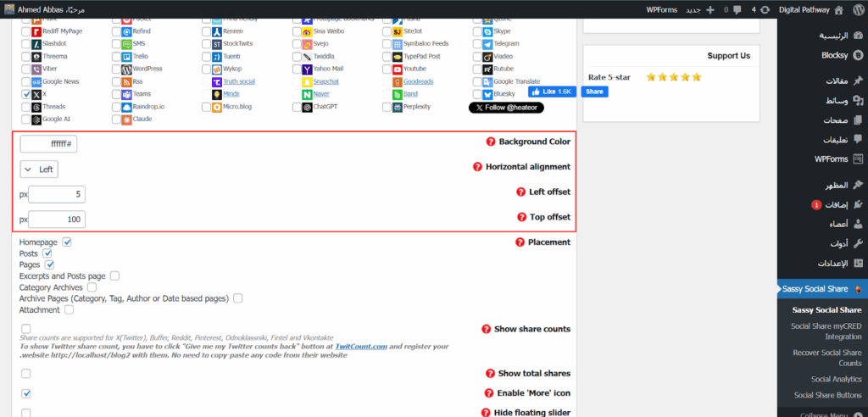Click the Rate 5-star stars
Viewport: 868px width, 417px height.
(674, 77)
